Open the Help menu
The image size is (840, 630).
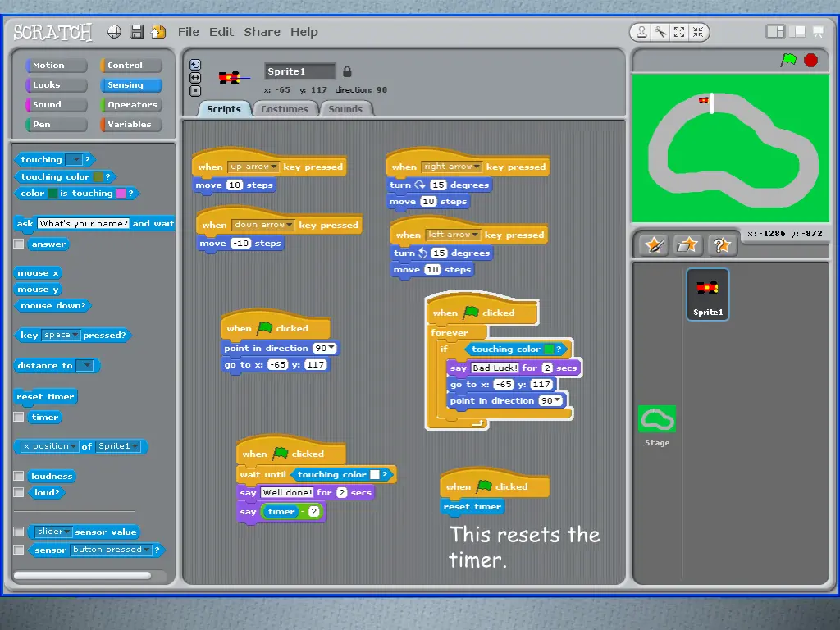point(304,32)
